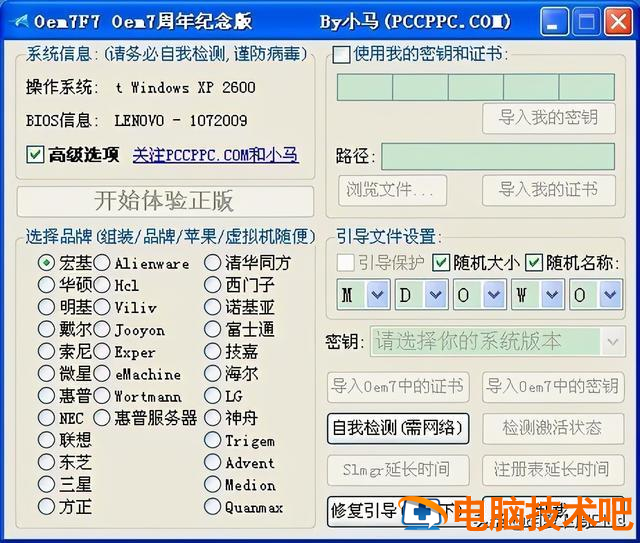Image resolution: width=640 pixels, height=543 pixels.
Task: Select the Advent radio button
Action: [x=213, y=462]
